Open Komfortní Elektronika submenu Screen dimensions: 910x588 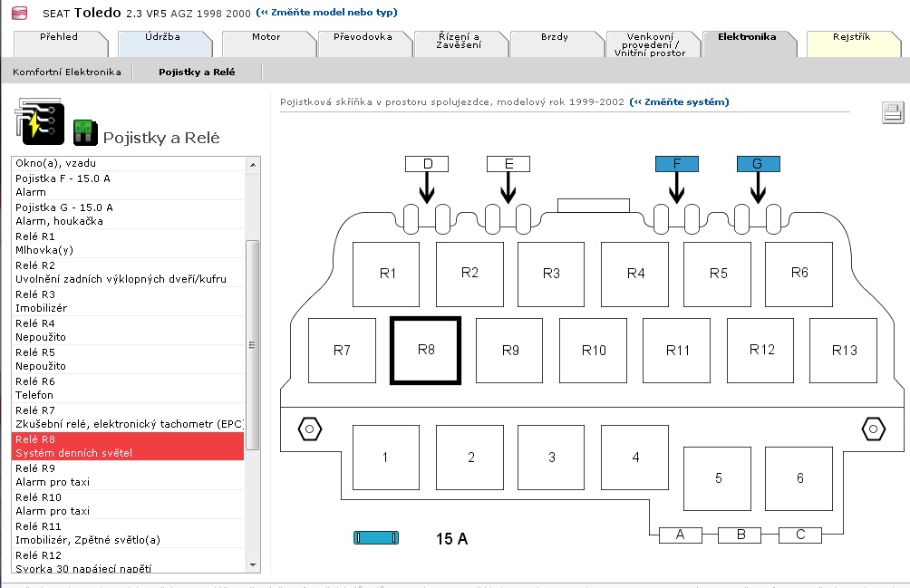67,72
